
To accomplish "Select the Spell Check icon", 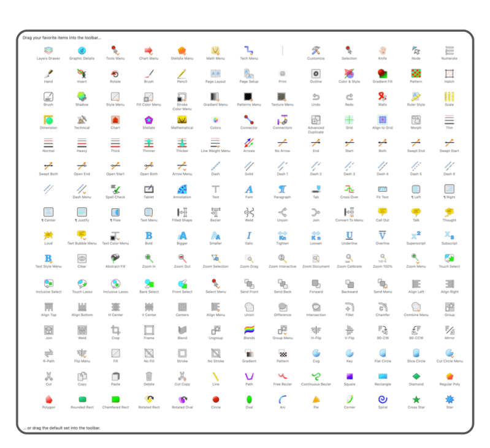I will click(x=115, y=189).
